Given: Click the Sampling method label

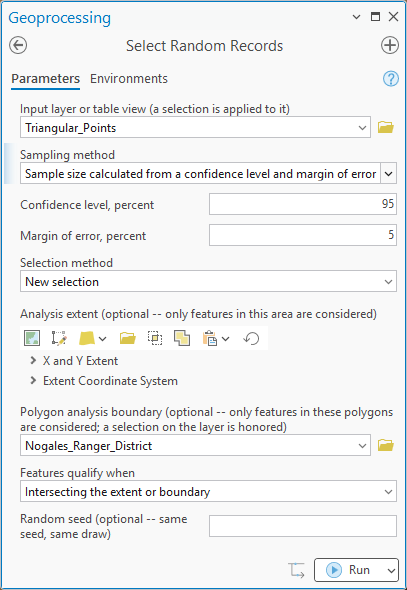Looking at the screenshot, I should (67, 155).
